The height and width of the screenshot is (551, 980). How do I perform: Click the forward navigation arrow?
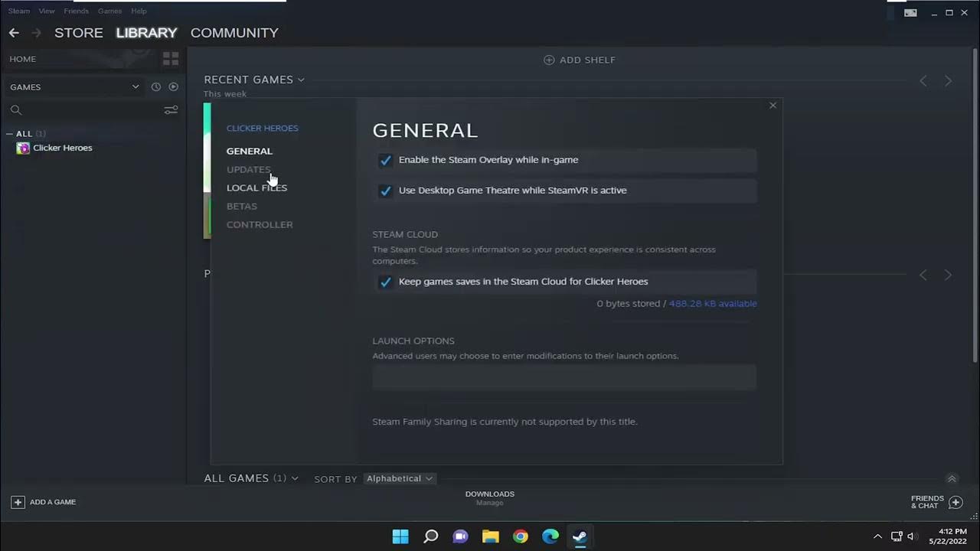point(36,33)
